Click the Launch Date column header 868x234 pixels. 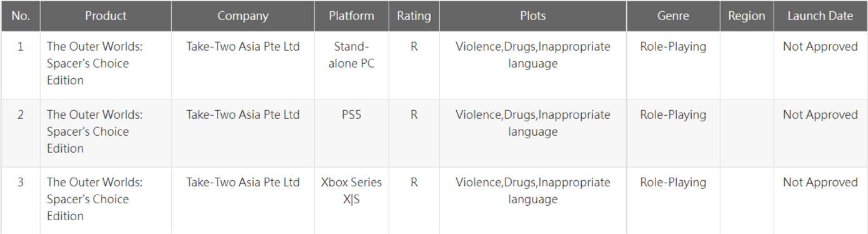pyautogui.click(x=820, y=16)
